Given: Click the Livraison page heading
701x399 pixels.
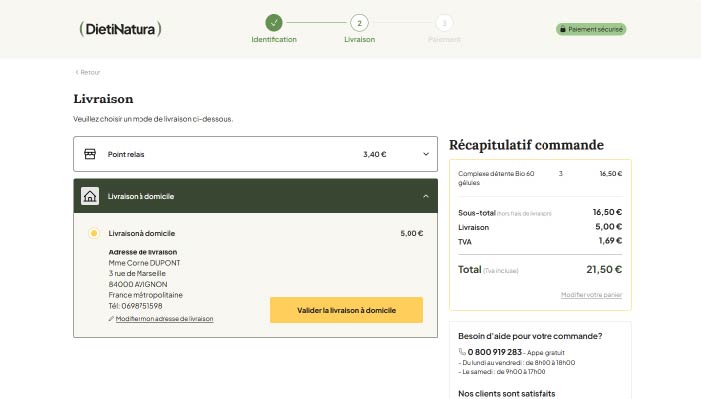Looking at the screenshot, I should click(103, 98).
